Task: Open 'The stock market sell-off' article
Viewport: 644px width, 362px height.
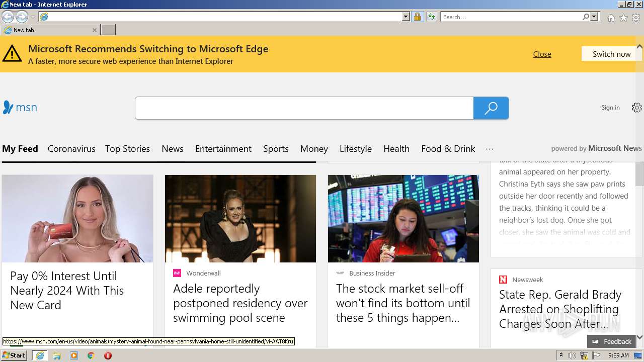Action: point(403,303)
